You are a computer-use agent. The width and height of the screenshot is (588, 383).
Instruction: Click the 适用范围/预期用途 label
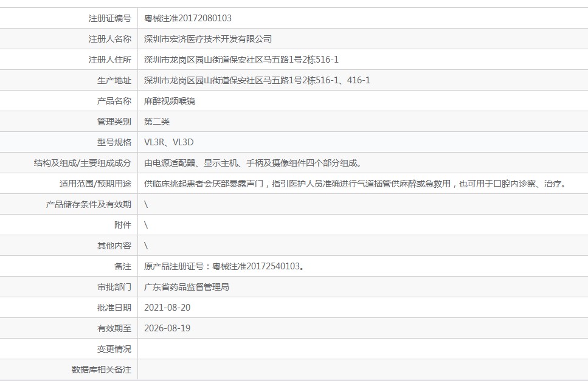[95, 184]
